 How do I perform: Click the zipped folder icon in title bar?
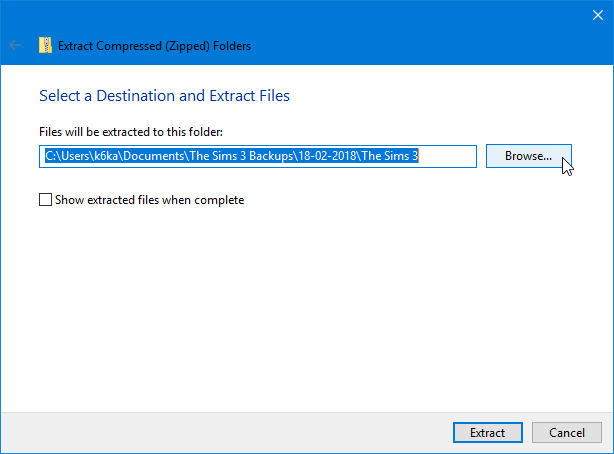45,45
